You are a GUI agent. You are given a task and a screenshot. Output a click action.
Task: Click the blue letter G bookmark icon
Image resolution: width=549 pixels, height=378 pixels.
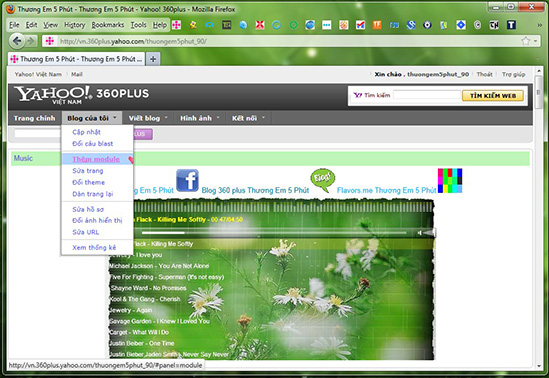[x=276, y=25]
